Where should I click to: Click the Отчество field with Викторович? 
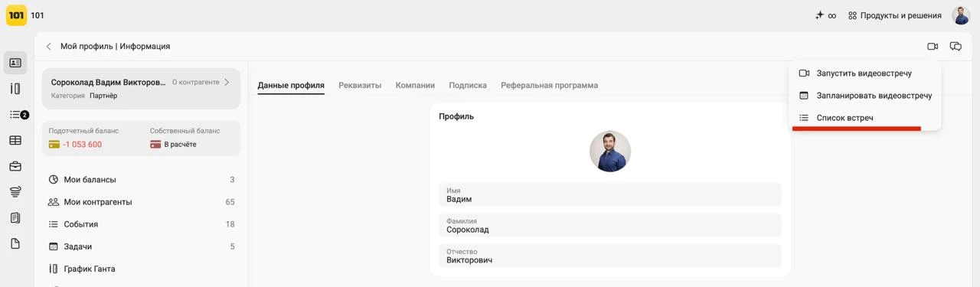[x=610, y=256]
